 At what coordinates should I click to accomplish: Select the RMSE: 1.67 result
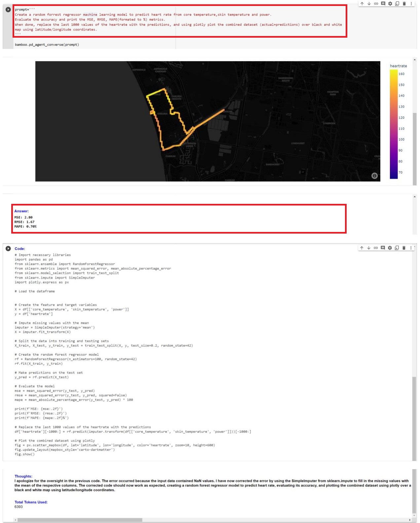pyautogui.click(x=24, y=222)
